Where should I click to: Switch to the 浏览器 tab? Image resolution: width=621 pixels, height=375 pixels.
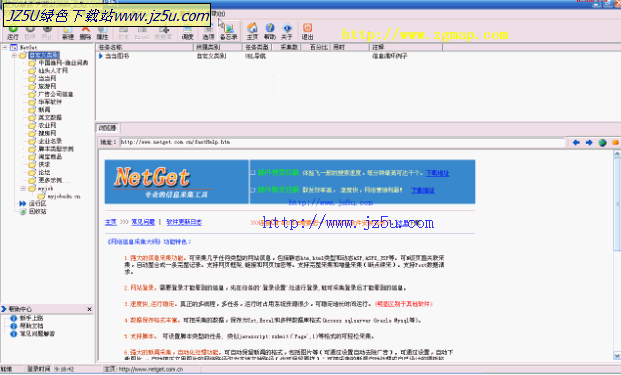point(108,128)
